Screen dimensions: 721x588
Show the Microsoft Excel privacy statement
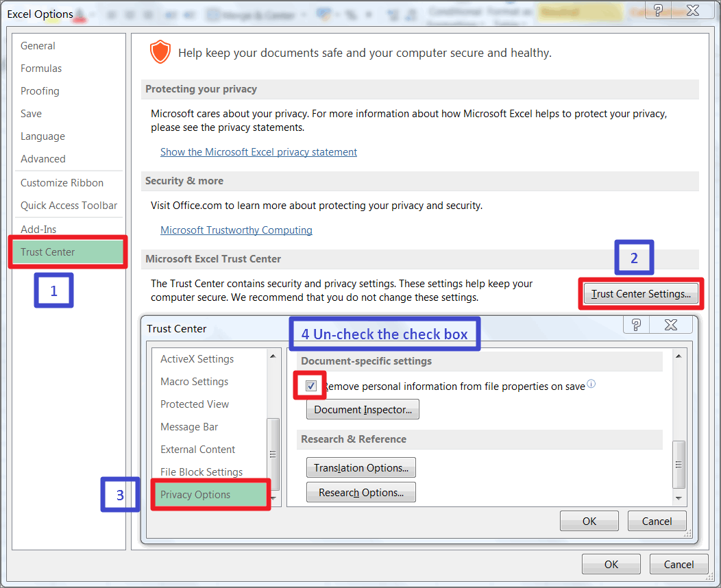click(x=258, y=152)
